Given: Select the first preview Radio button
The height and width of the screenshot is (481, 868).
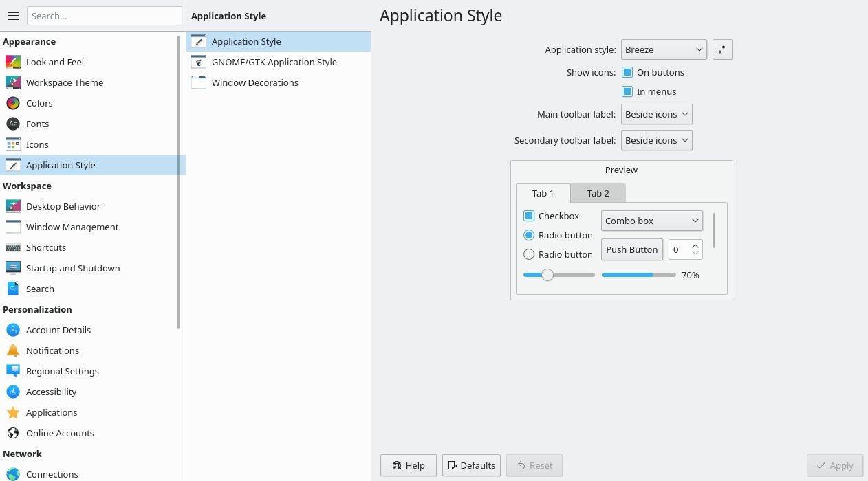Looking at the screenshot, I should click(529, 235).
